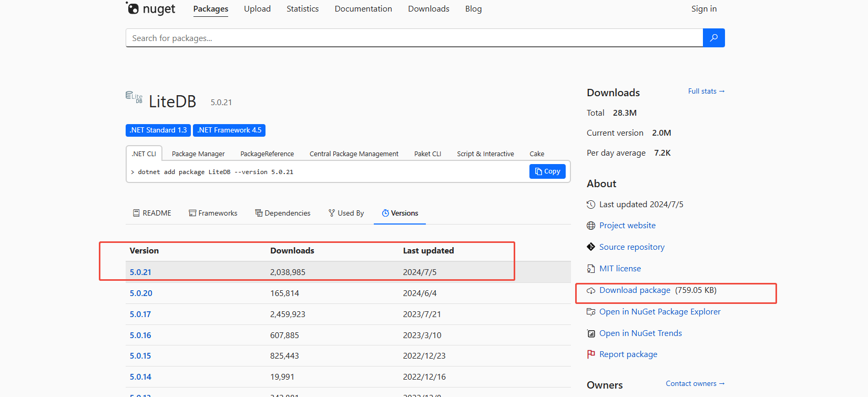The width and height of the screenshot is (868, 397).
Task: Open the Used By tab
Action: 346,213
